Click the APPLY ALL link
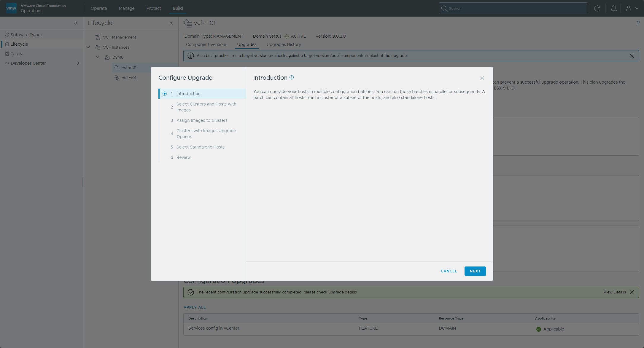The height and width of the screenshot is (348, 644). [194, 307]
